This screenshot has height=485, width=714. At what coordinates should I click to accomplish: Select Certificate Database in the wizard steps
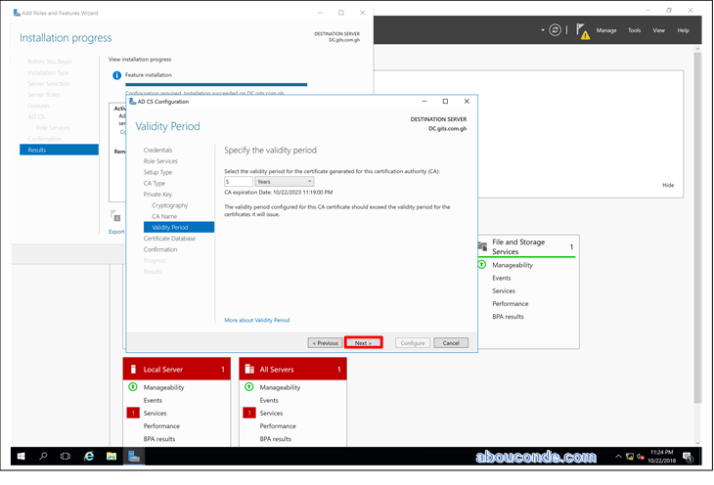[170, 238]
